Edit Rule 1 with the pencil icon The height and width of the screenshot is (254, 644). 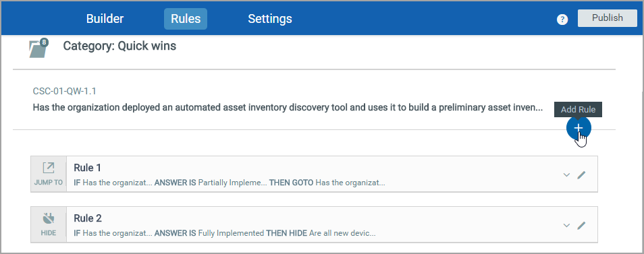tap(581, 175)
